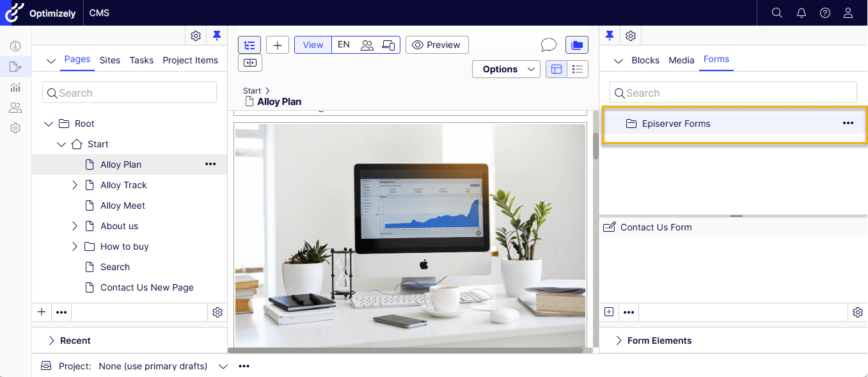868x377 pixels.
Task: Open the global search magnifier icon
Action: [777, 13]
